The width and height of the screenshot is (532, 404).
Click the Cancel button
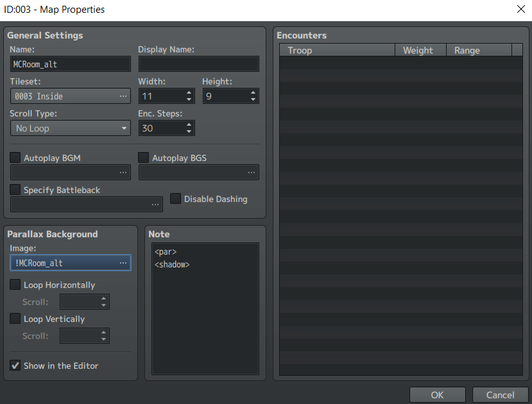pos(500,395)
